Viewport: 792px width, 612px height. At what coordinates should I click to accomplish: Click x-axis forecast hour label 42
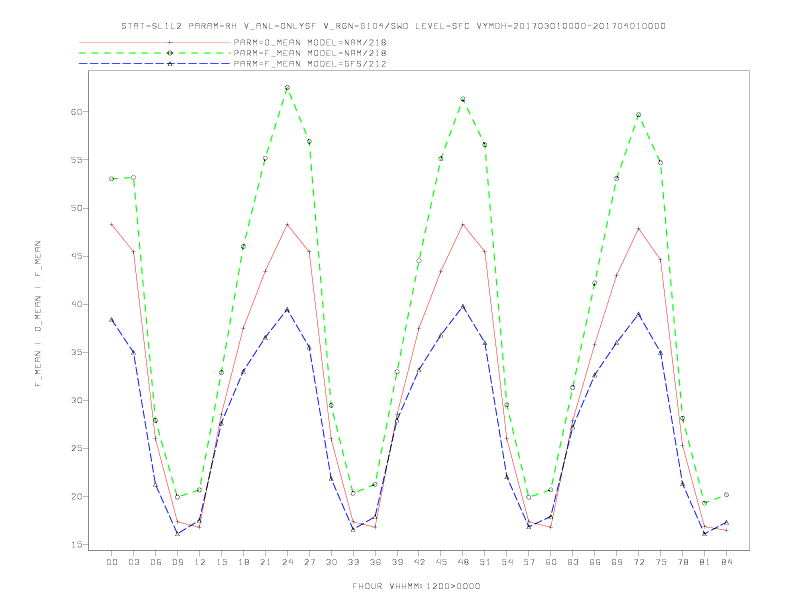click(x=419, y=562)
